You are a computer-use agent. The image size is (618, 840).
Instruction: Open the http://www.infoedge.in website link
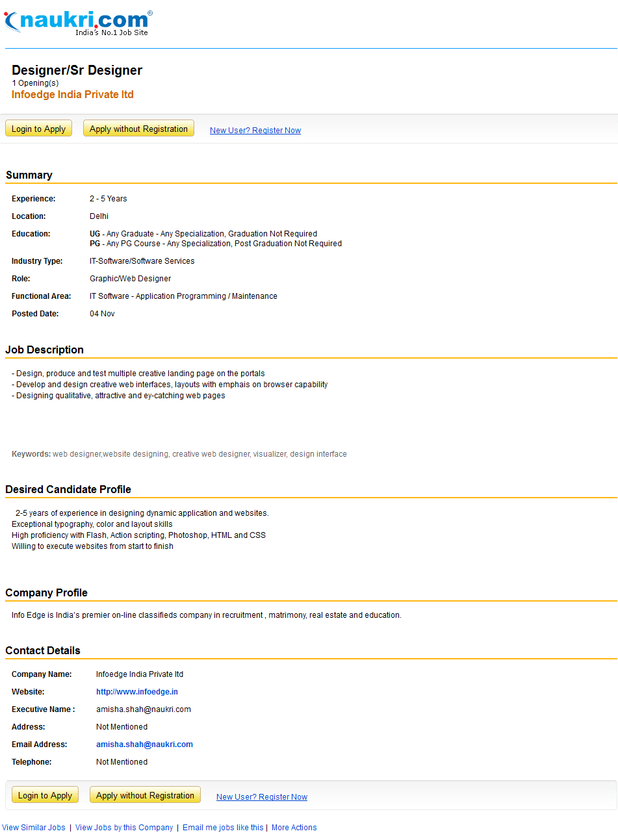(x=137, y=692)
